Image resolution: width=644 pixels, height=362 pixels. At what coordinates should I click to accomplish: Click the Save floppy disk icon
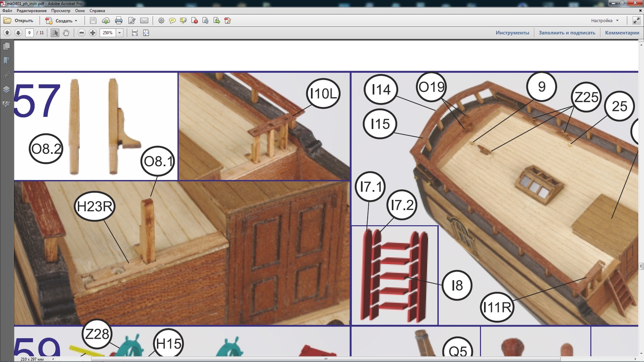[93, 20]
